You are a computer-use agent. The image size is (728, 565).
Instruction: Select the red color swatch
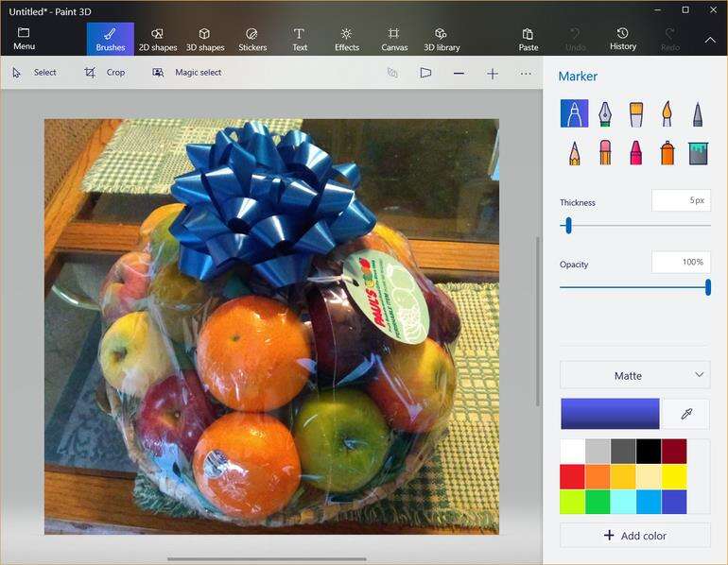(x=572, y=477)
